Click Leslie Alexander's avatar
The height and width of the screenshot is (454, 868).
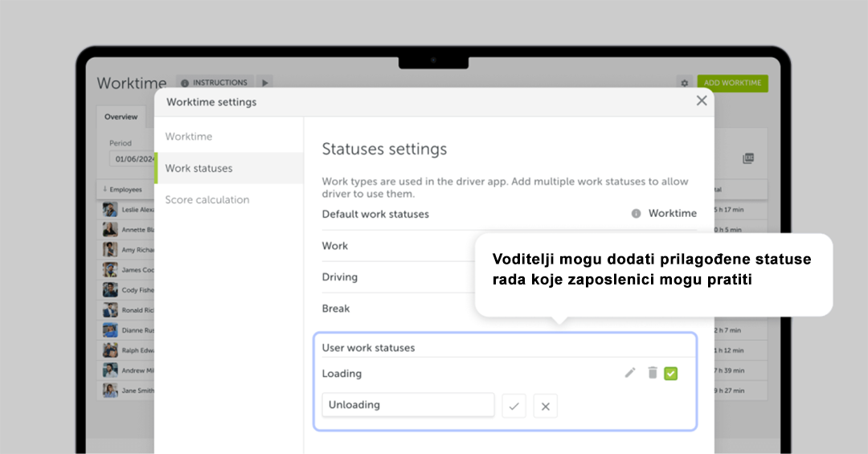(x=110, y=209)
